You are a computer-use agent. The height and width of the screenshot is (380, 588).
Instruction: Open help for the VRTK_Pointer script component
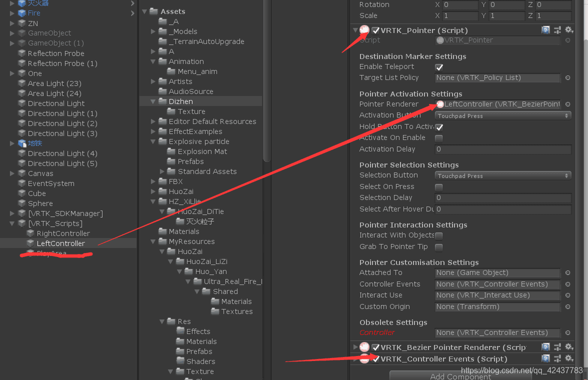[546, 30]
